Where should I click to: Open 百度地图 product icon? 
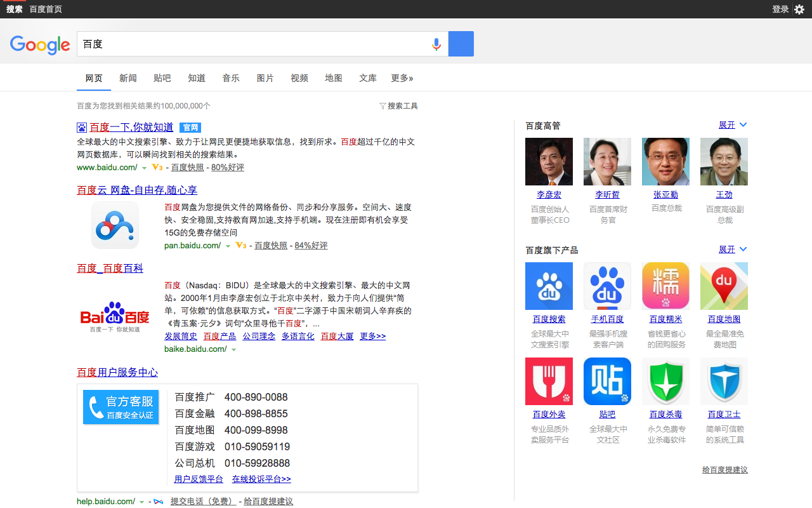(x=724, y=286)
